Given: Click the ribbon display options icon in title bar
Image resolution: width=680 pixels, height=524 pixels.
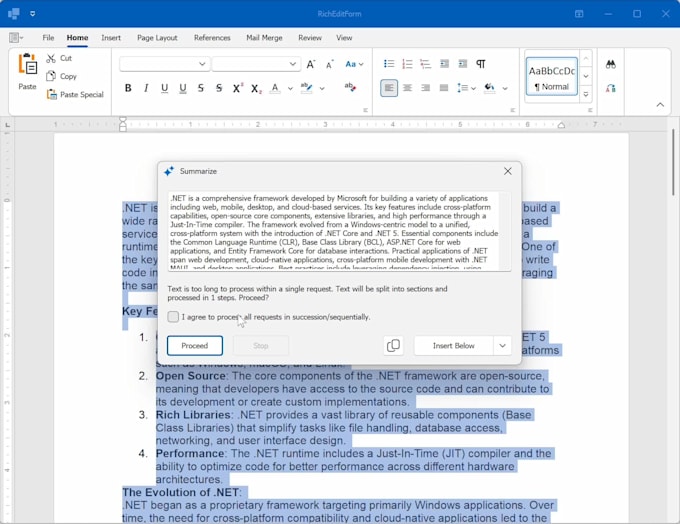Looking at the screenshot, I should pos(579,14).
